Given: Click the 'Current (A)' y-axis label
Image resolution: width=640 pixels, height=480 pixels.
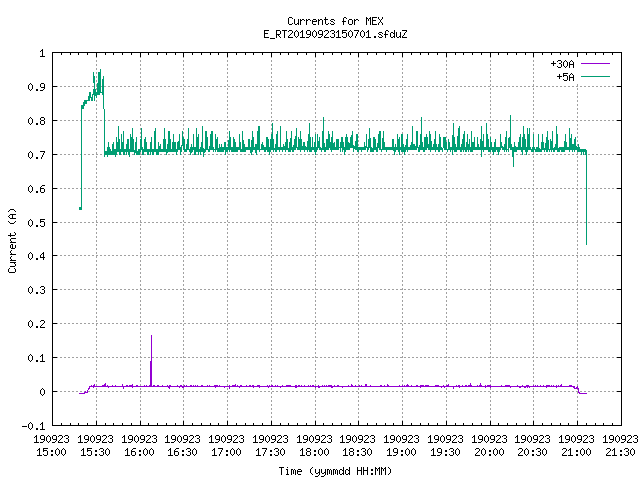Looking at the screenshot, I should coord(12,240).
